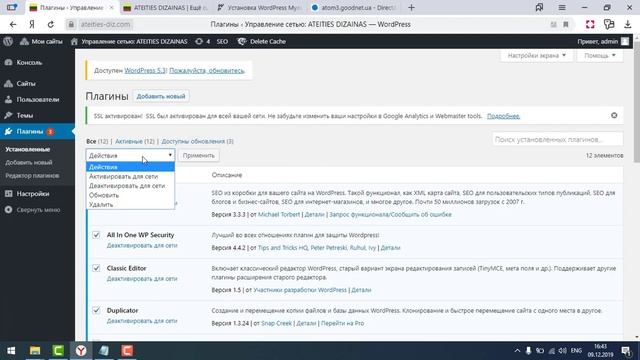Image resolution: width=640 pixels, height=360 pixels.
Task: Dismiss the SSL activated notice
Action: tap(614, 116)
